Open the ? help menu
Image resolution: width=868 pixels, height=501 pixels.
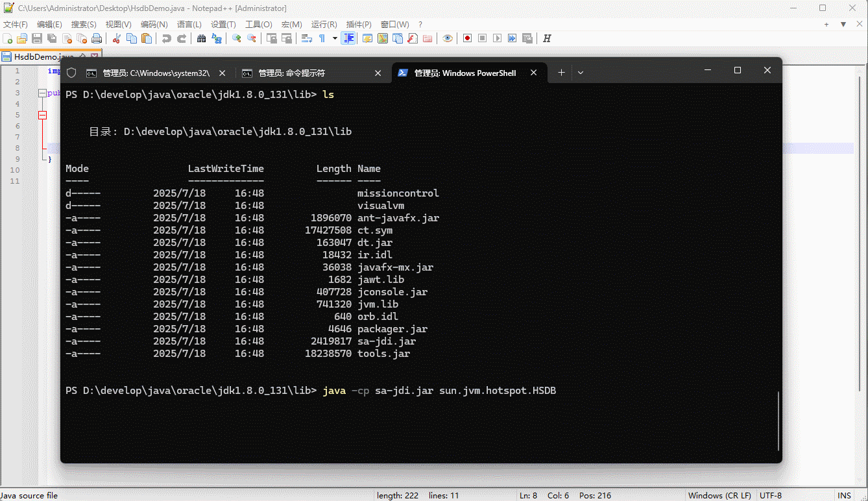(x=420, y=24)
